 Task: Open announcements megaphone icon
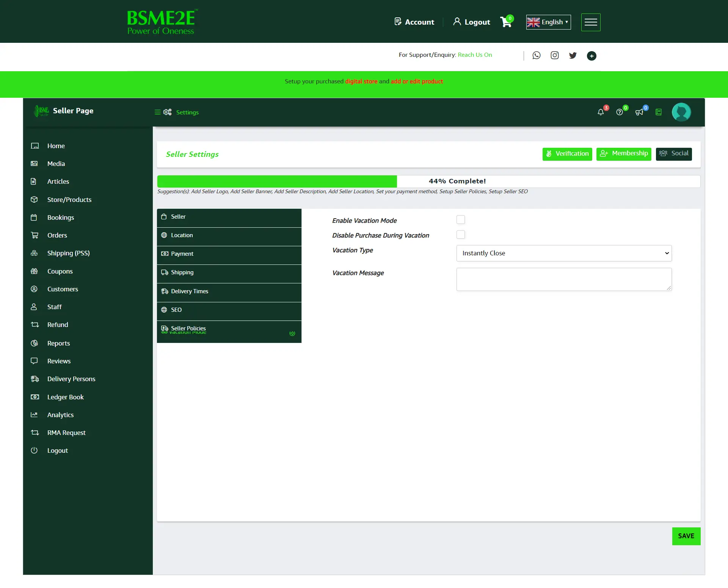[x=639, y=112]
